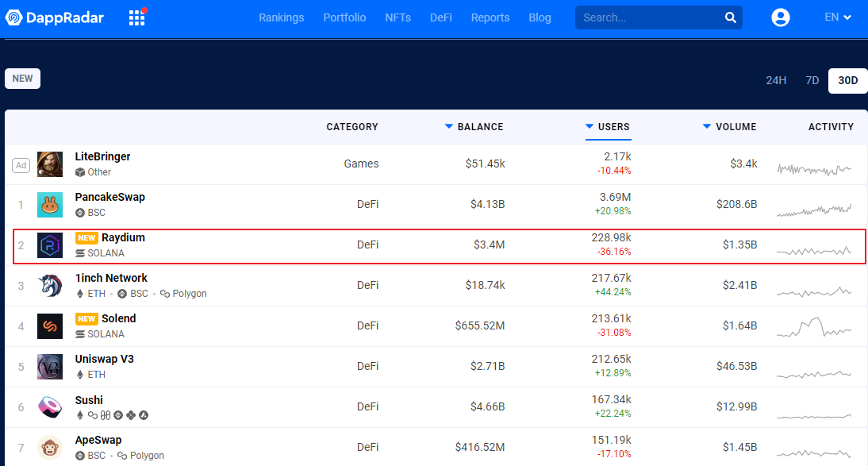Click ApeSwap's Polygon chain label
Screen dimensions: 868x466
(140, 456)
